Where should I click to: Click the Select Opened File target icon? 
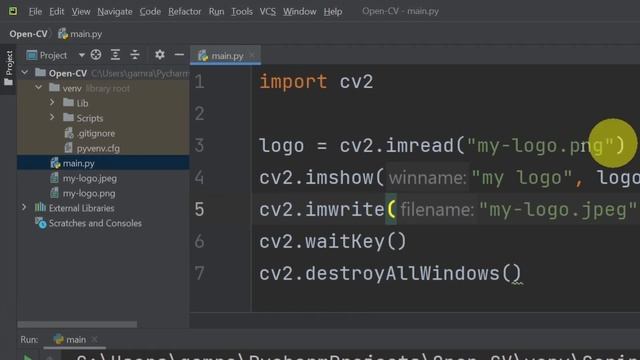96,55
